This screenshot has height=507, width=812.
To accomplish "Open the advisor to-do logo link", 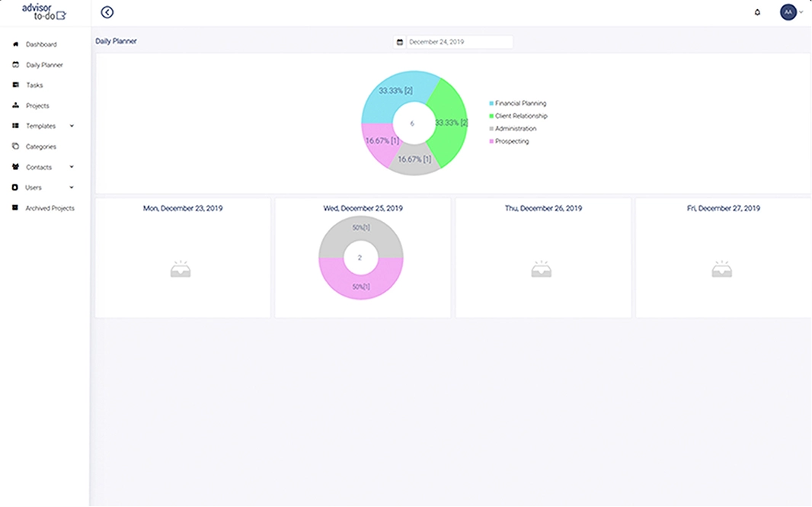I will (44, 12).
